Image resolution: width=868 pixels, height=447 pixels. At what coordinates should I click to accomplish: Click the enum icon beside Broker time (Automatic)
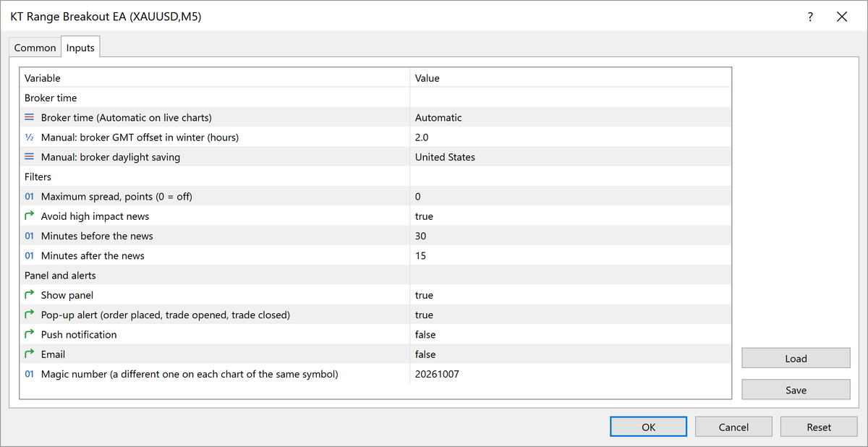pos(30,117)
